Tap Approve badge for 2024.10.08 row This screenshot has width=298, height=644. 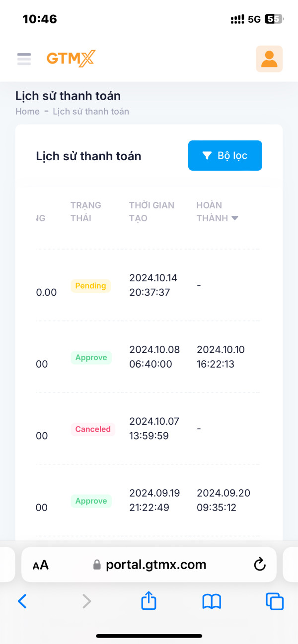[x=91, y=358]
